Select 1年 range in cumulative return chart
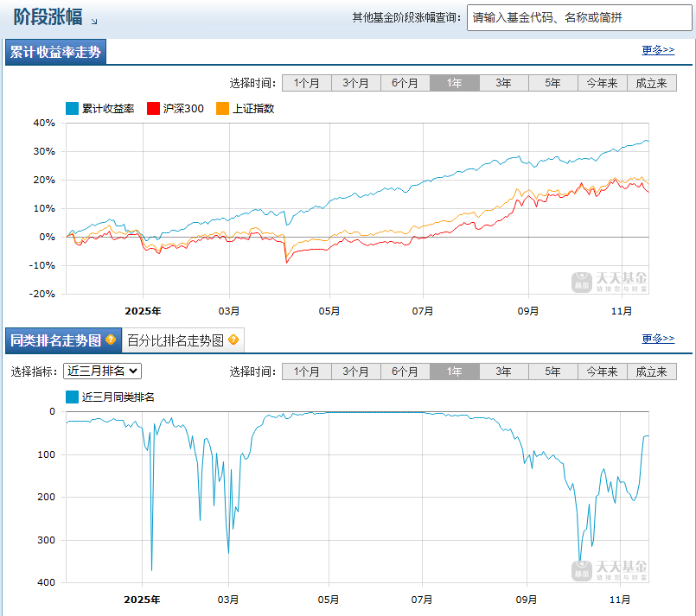Screen dimensions: 696x616 pyautogui.click(x=455, y=83)
